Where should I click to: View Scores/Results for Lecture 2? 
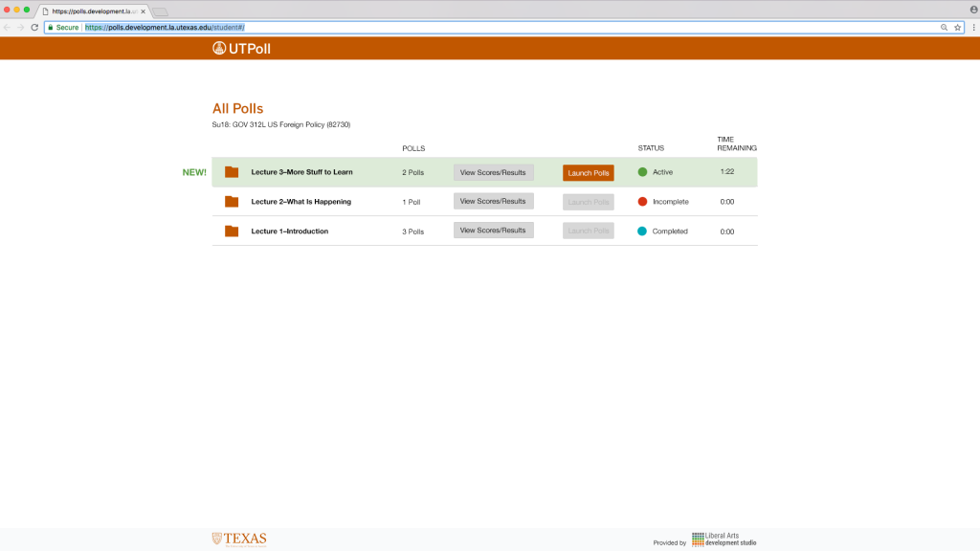click(493, 202)
